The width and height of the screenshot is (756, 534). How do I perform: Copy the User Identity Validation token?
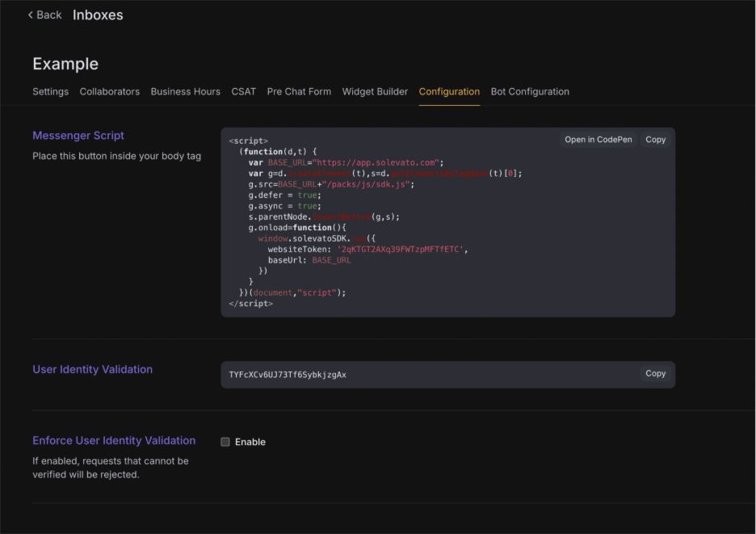coord(655,373)
